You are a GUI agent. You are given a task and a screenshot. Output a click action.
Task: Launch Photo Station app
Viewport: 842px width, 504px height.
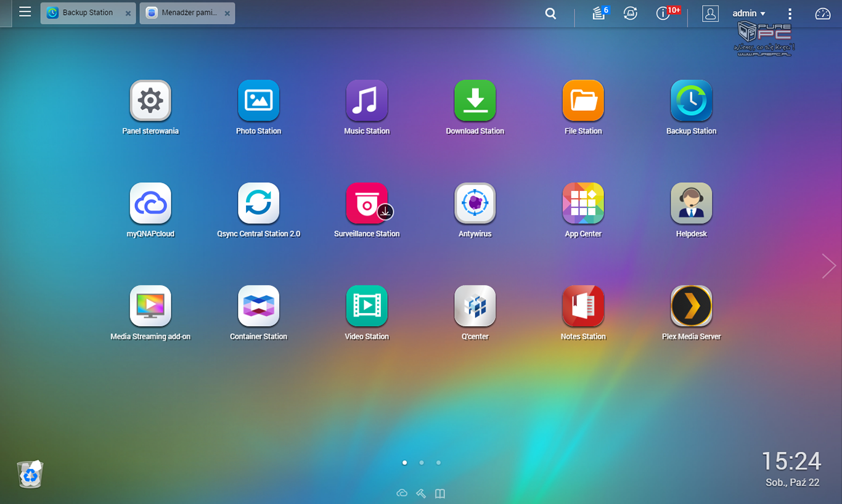[x=259, y=100]
